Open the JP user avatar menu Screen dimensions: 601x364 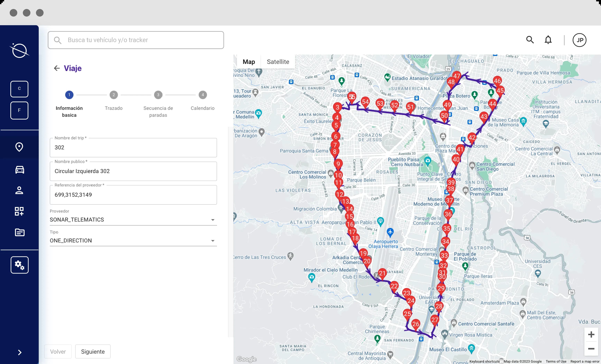(579, 40)
